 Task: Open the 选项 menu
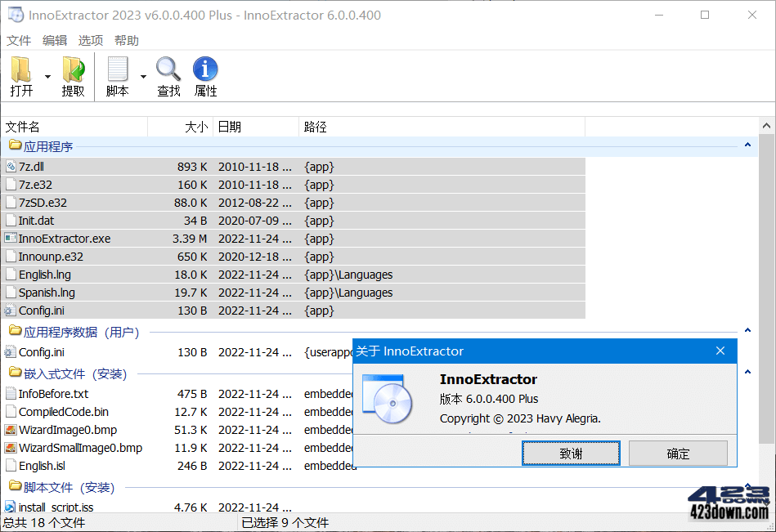tap(90, 40)
